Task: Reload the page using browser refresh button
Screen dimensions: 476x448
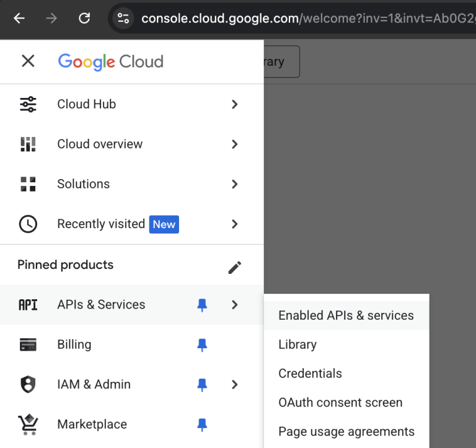Action: (84, 18)
